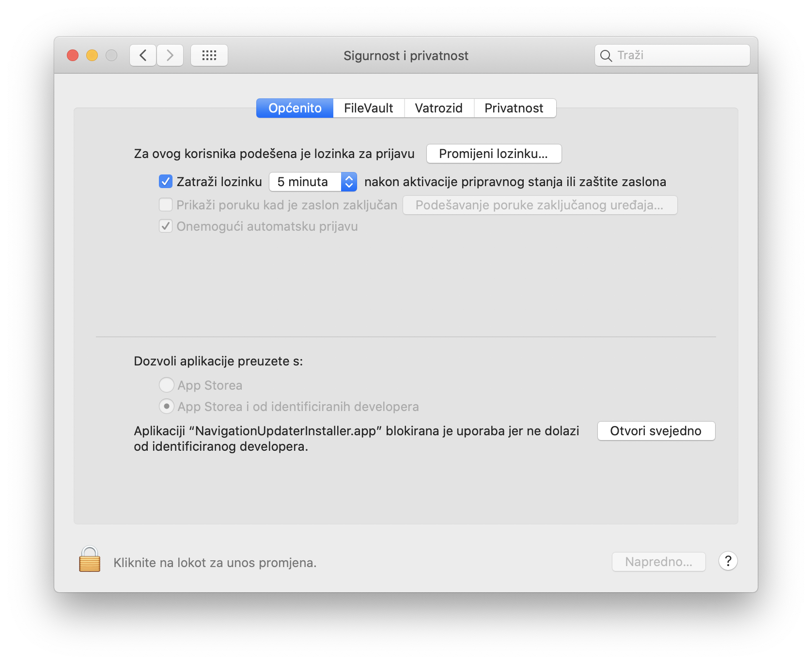The height and width of the screenshot is (664, 812).
Task: Select the App Storea radio option
Action: (166, 385)
